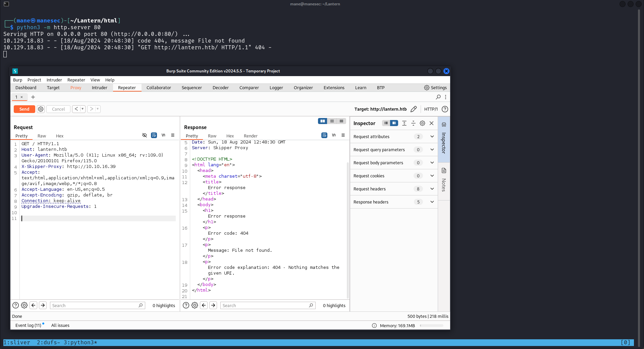Switch Inspector to docked-left layout
The image size is (644, 349).
click(386, 123)
